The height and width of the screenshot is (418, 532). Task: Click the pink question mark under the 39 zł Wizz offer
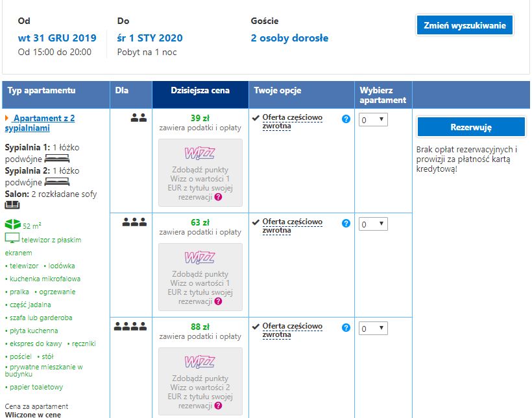(x=218, y=197)
